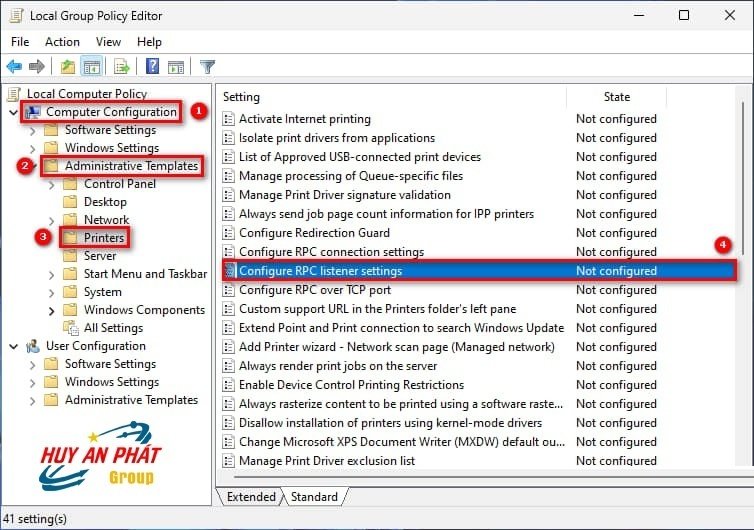Select 'Change Microsoft XPS Document Writer (MXDW) default'
The height and width of the screenshot is (530, 754).
402,442
